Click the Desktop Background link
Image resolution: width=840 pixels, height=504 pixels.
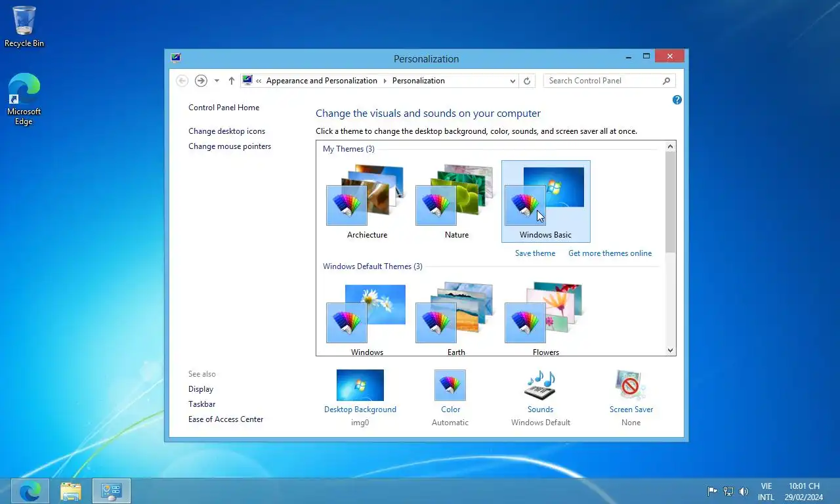360,409
